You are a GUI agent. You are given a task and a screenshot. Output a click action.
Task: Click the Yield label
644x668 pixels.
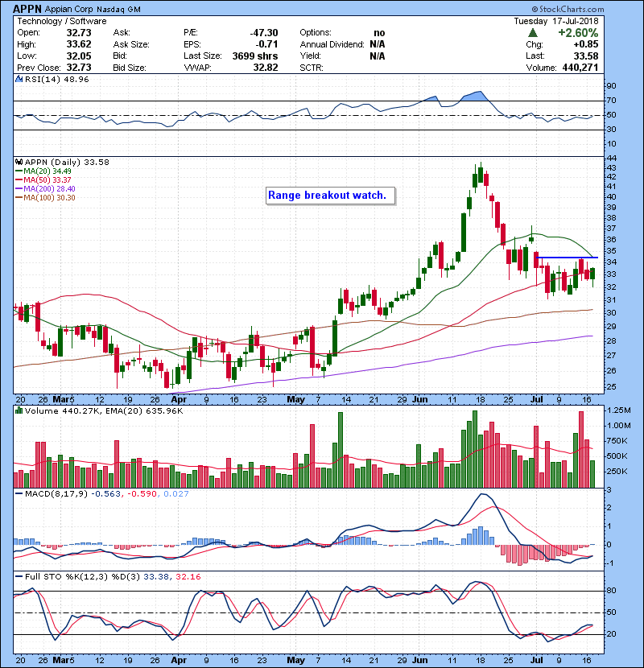coord(310,56)
